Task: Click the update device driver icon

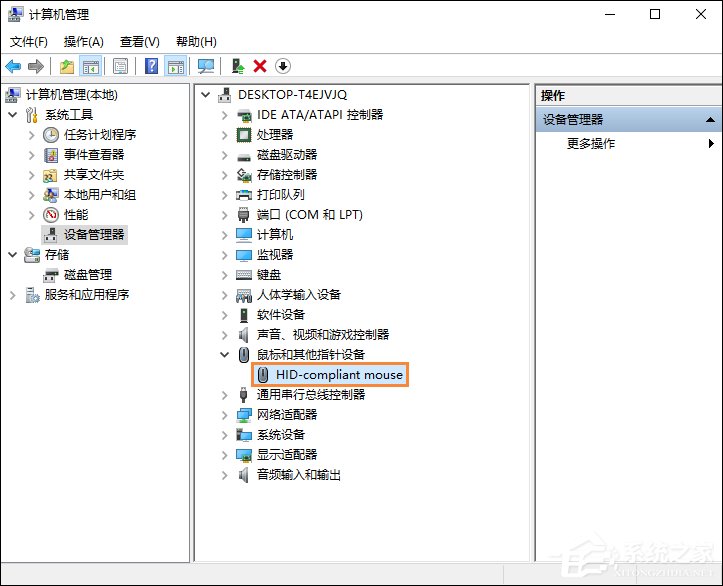Action: click(237, 66)
